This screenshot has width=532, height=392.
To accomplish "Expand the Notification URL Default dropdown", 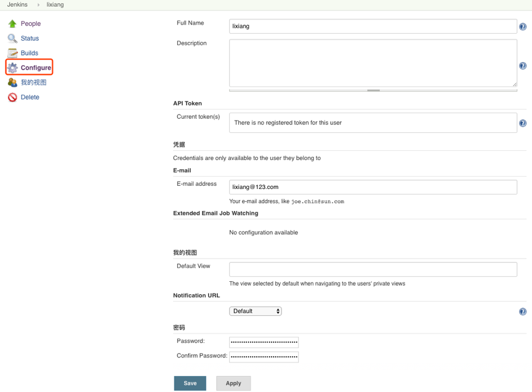I will 256,311.
